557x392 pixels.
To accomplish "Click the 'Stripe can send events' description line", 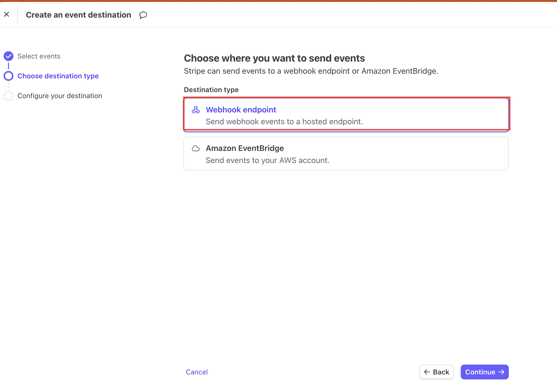I will tap(311, 71).
